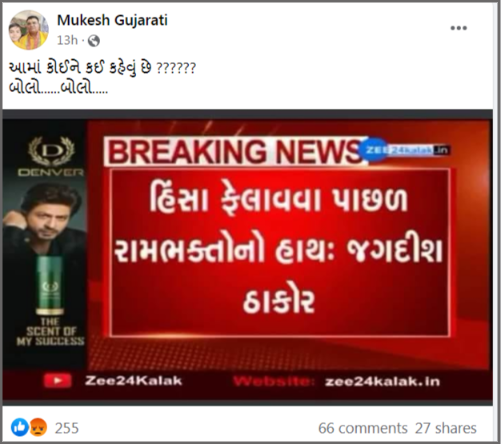Image resolution: width=501 pixels, height=444 pixels.
Task: Click the Gujarati headline text box
Action: (x=279, y=252)
